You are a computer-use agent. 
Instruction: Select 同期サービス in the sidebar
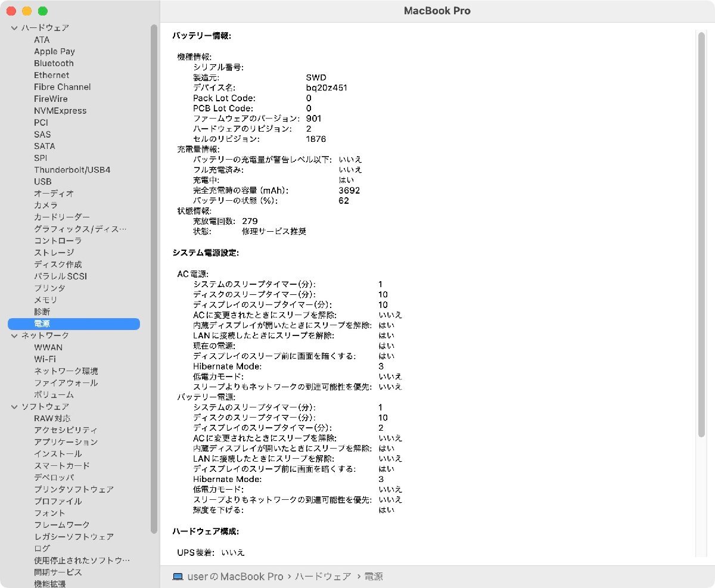pos(58,572)
